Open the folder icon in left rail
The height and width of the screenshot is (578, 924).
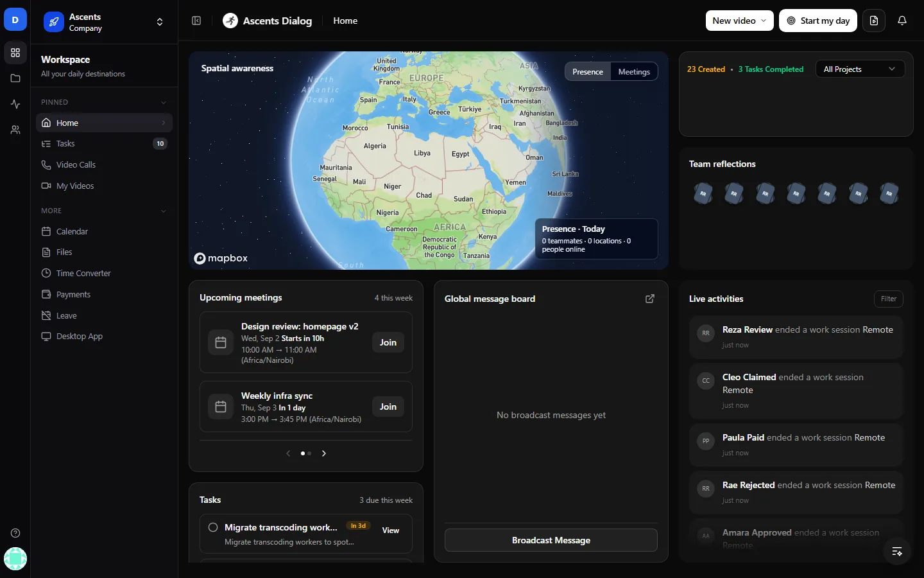[15, 78]
